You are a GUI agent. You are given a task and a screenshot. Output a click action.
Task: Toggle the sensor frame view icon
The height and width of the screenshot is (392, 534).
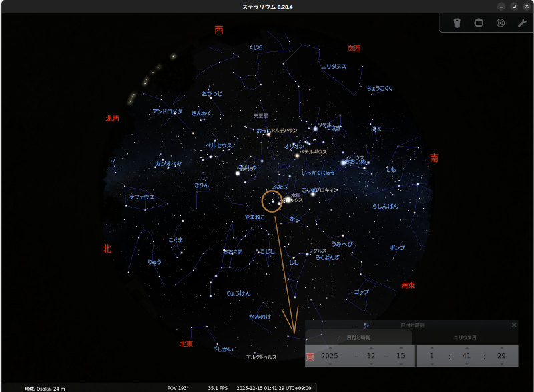click(x=479, y=23)
